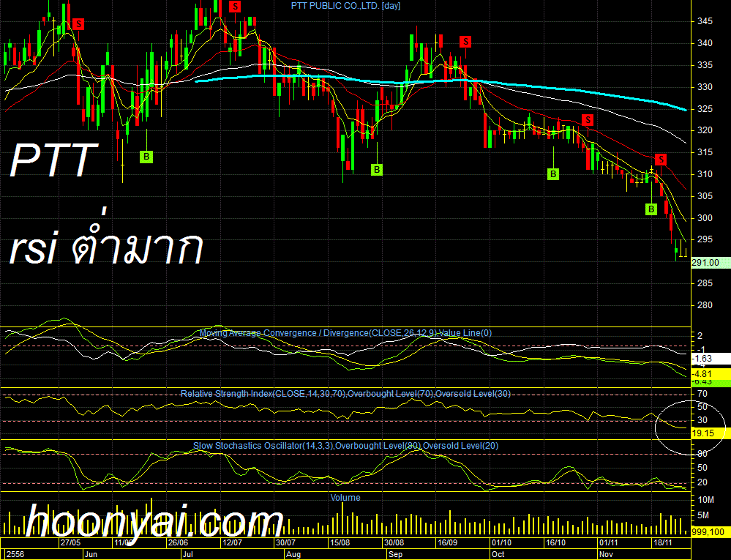The width and height of the screenshot is (731, 560).
Task: Click the 'Volume' panel title
Action: pyautogui.click(x=345, y=498)
